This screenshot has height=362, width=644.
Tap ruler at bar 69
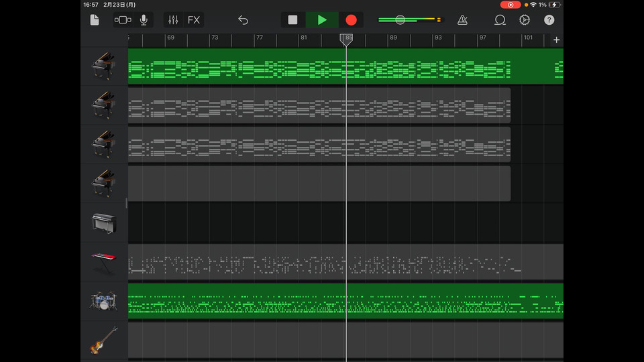[170, 38]
